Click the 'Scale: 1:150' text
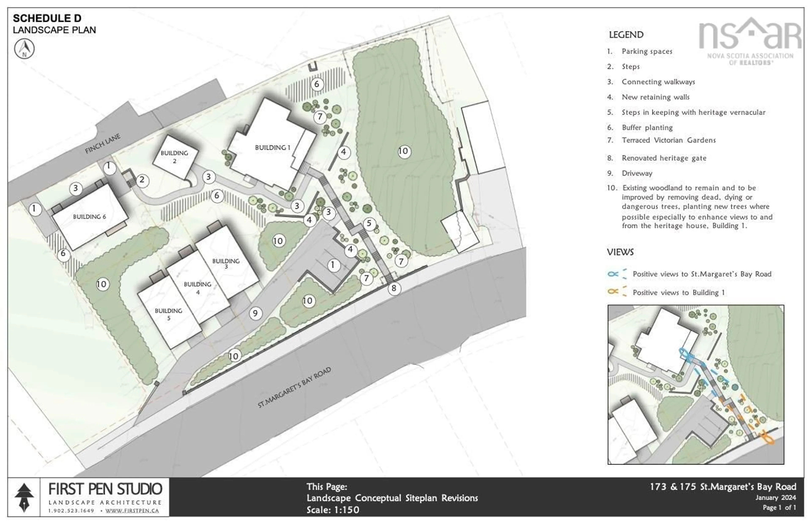The height and width of the screenshot is (525, 812). point(333,510)
